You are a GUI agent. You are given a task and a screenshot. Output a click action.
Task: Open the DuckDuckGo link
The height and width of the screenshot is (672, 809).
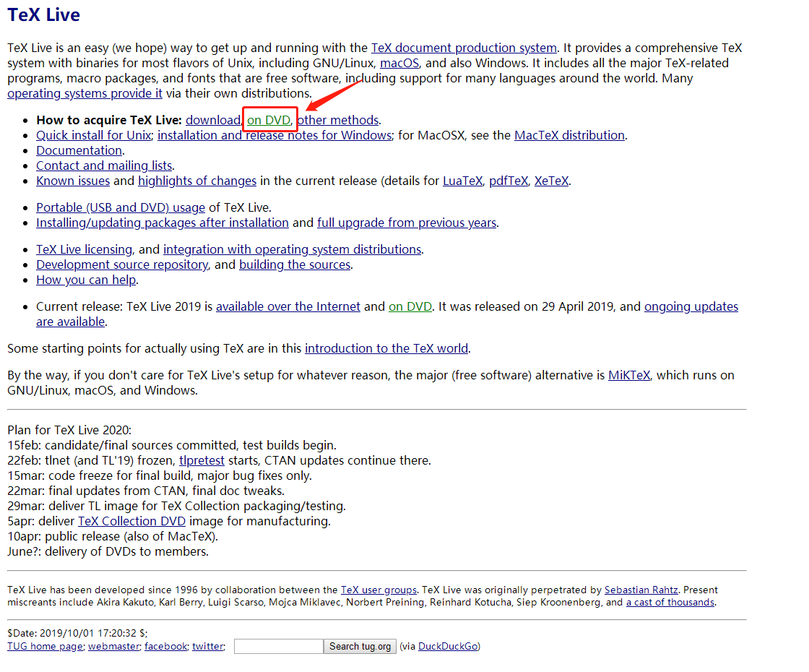pos(448,646)
